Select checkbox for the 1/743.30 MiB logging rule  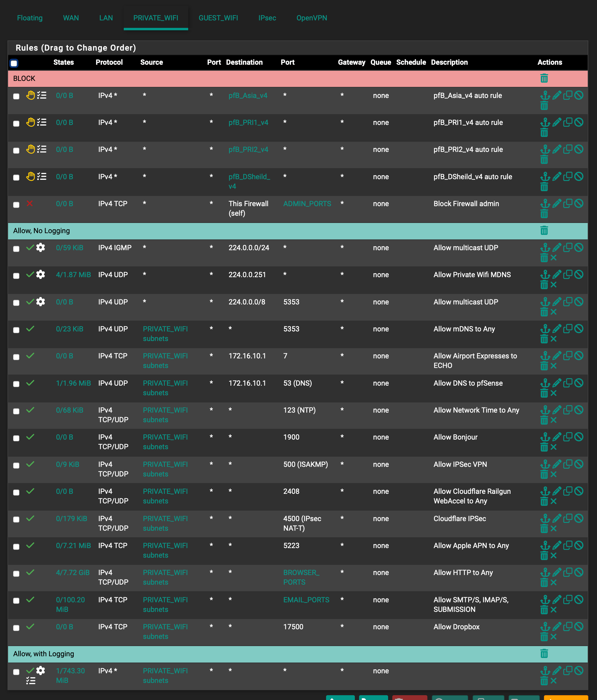click(x=16, y=672)
